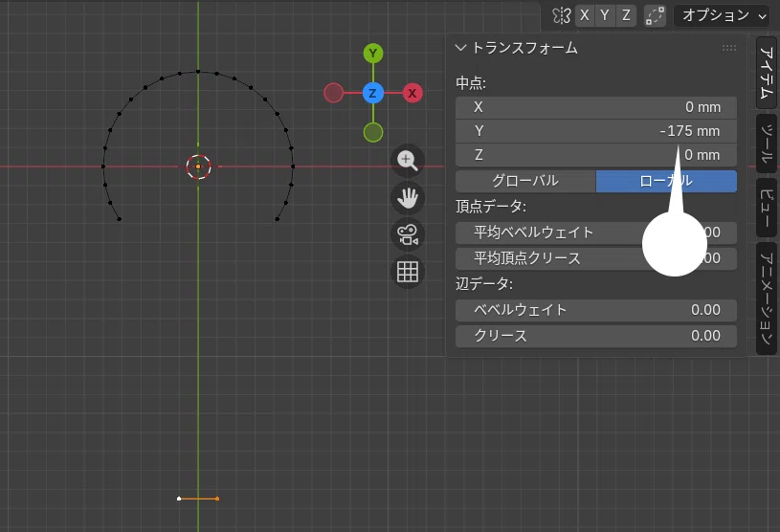Adjust the edge ベベルウェイト slider

pos(596,310)
